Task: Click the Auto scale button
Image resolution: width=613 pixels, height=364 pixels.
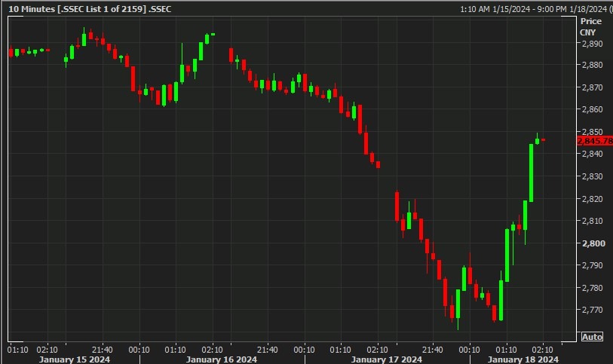Action: pyautogui.click(x=592, y=337)
